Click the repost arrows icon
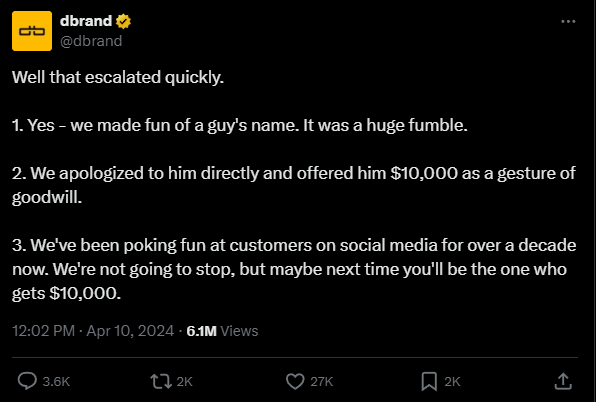This screenshot has width=596, height=402. click(x=161, y=381)
